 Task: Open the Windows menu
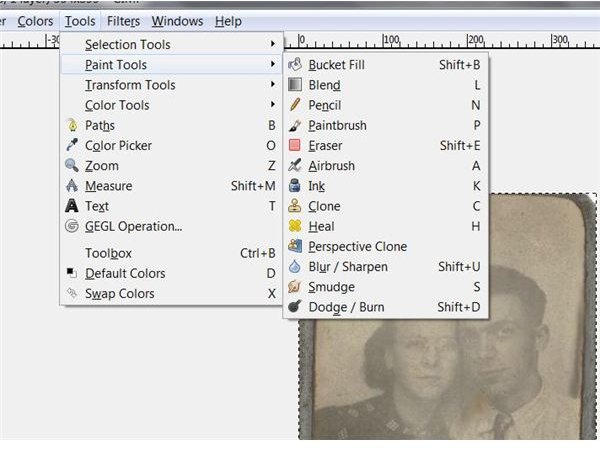coord(177,21)
